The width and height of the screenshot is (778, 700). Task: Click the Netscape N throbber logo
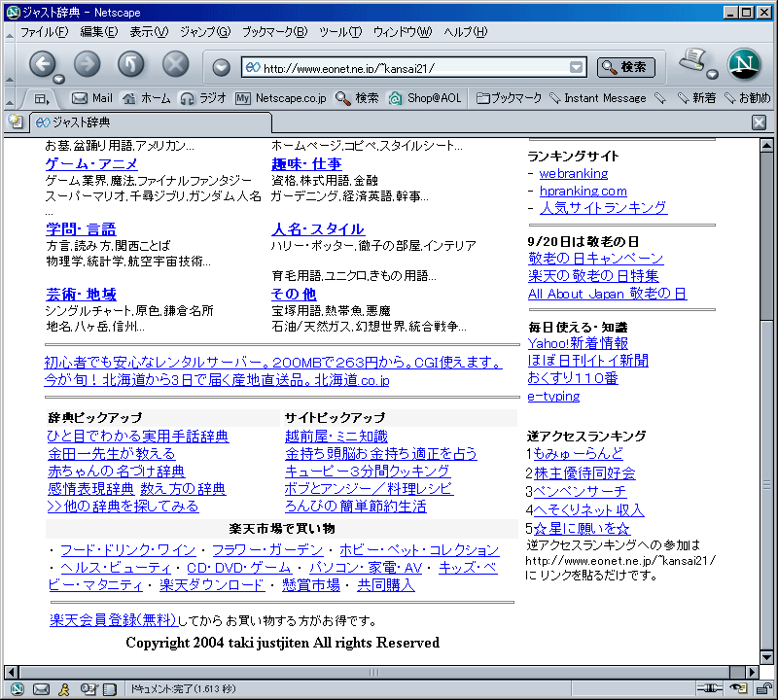tap(744, 64)
